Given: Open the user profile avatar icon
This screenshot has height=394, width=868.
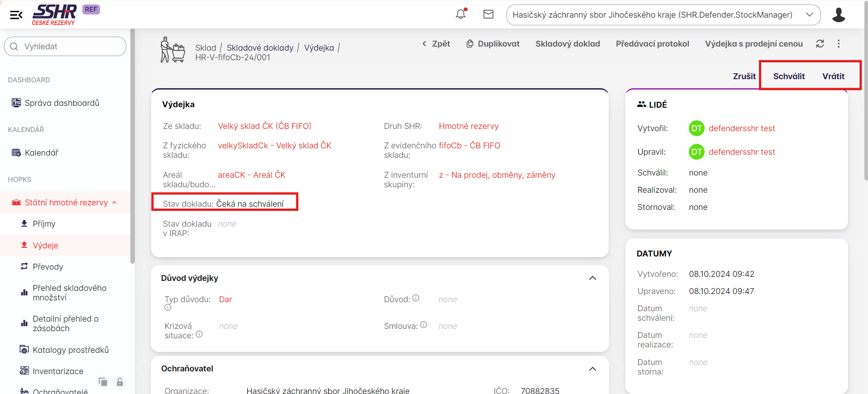Looking at the screenshot, I should 838,15.
